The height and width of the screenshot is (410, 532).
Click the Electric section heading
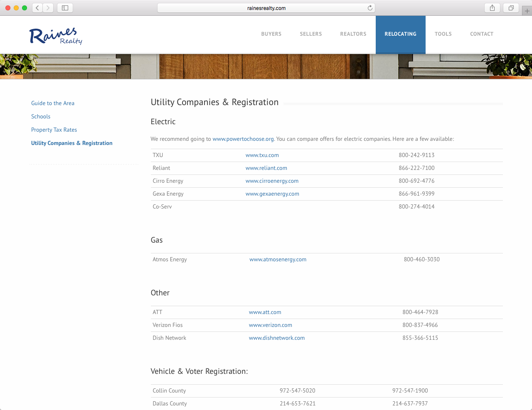pos(163,122)
